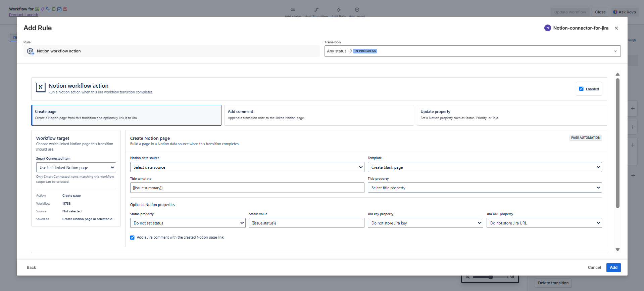Click 'Create Notion page in selected d...' saved-as text

pyautogui.click(x=89, y=219)
